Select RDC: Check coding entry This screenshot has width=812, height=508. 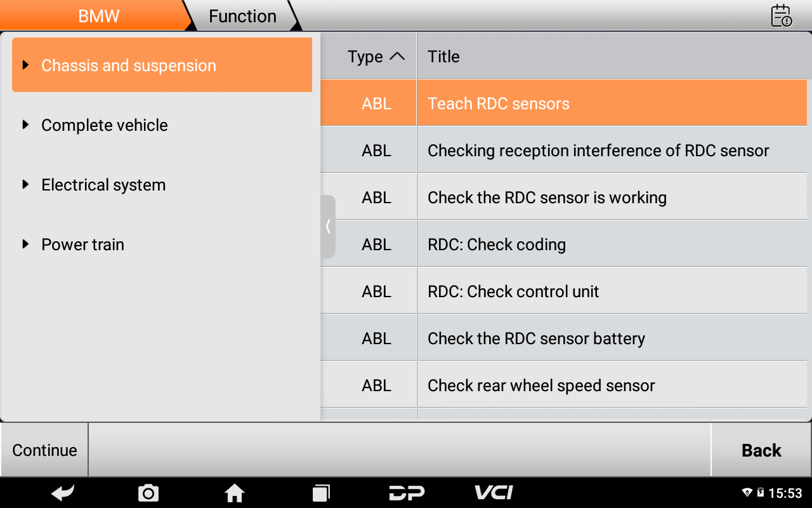497,244
